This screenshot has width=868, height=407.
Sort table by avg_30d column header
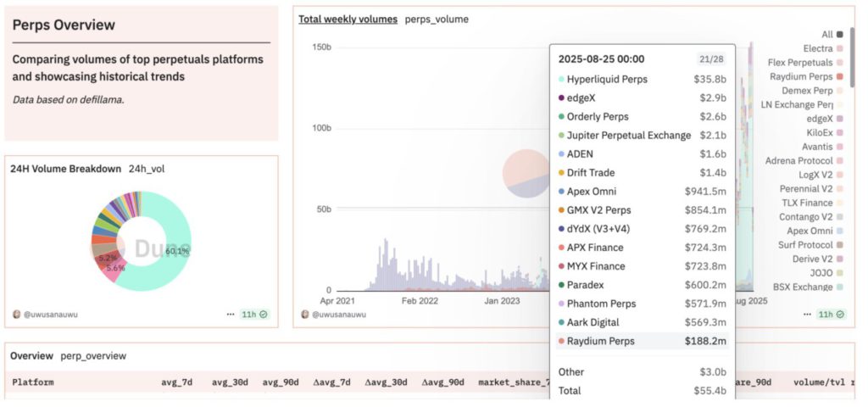(230, 382)
